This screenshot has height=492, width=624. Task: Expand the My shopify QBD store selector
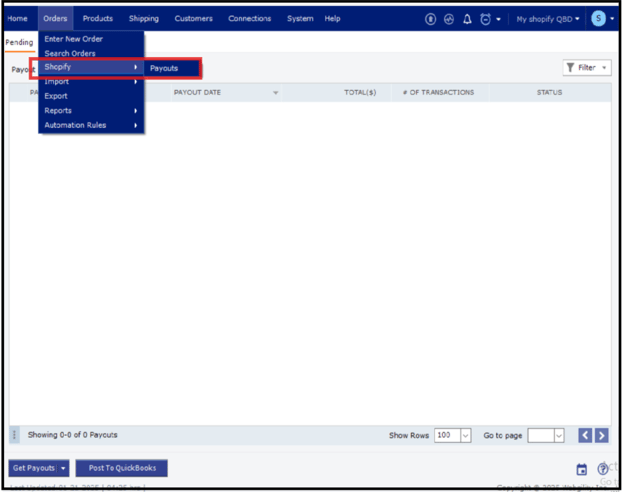click(547, 19)
